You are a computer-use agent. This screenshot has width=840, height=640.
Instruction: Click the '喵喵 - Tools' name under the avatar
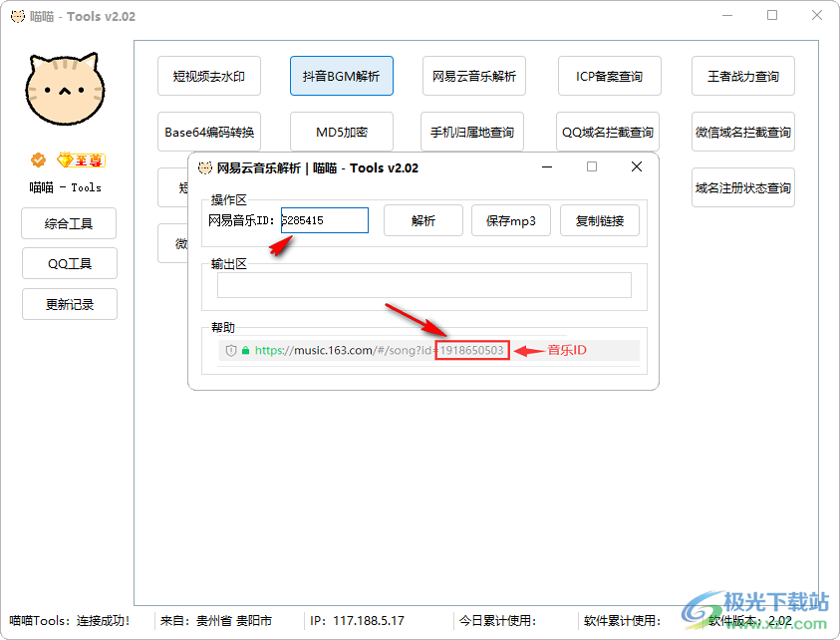point(66,187)
